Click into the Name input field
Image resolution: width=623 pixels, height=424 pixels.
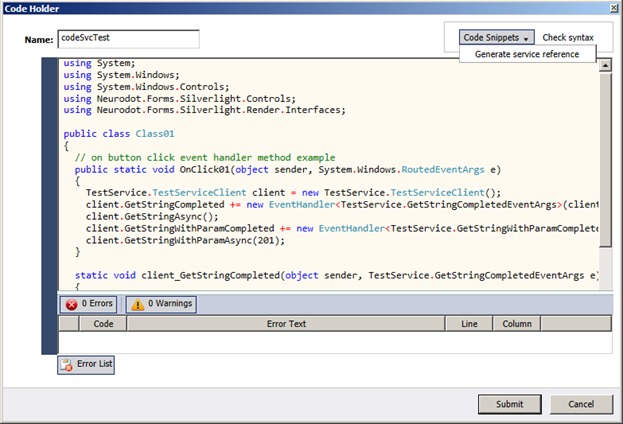128,39
